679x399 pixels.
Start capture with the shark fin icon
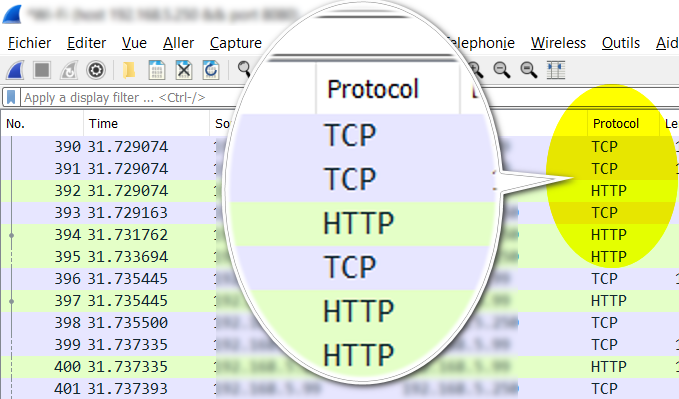(x=15, y=70)
